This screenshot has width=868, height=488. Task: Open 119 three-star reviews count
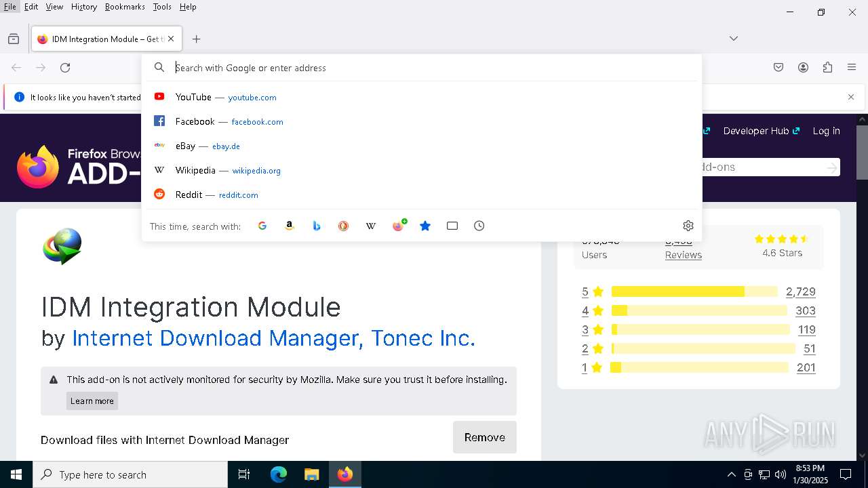[x=807, y=329]
